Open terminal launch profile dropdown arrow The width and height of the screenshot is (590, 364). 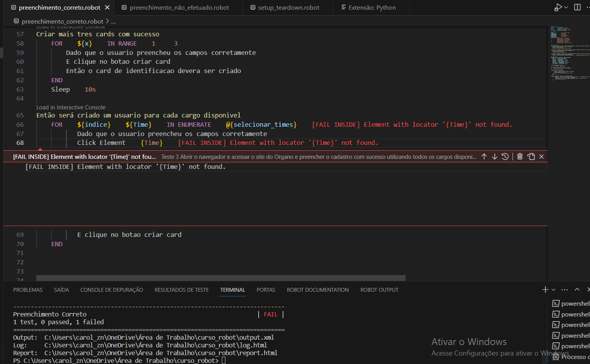[553, 289]
